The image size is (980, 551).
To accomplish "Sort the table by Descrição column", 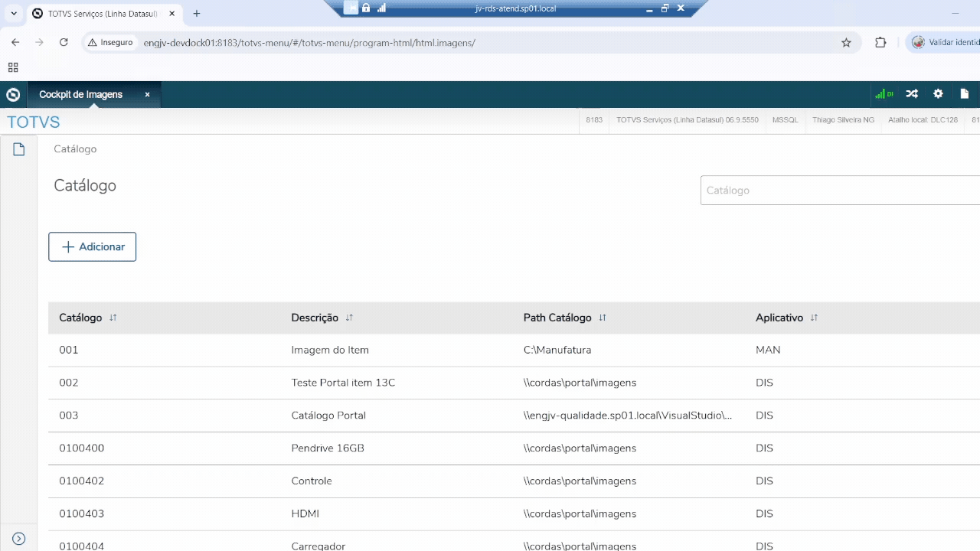I will [x=349, y=318].
